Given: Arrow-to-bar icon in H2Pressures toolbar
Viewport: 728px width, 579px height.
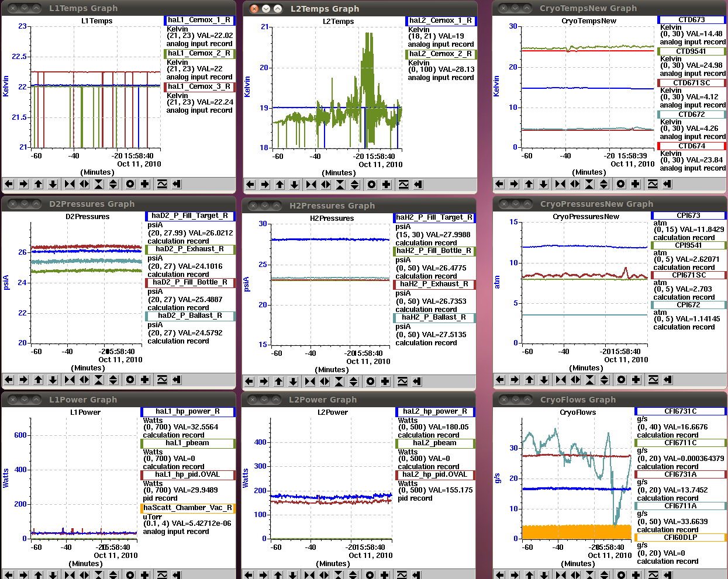Looking at the screenshot, I should point(417,382).
